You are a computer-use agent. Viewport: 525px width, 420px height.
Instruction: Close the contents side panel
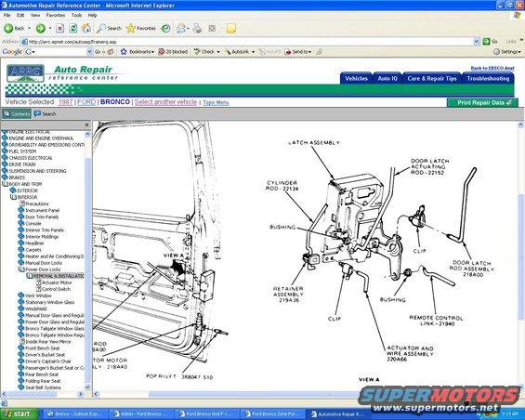[x=87, y=125]
